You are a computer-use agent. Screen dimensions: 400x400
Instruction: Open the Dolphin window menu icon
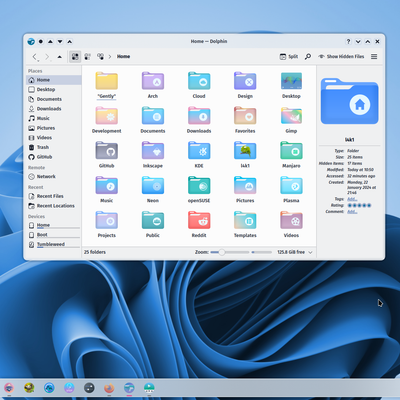(x=31, y=41)
